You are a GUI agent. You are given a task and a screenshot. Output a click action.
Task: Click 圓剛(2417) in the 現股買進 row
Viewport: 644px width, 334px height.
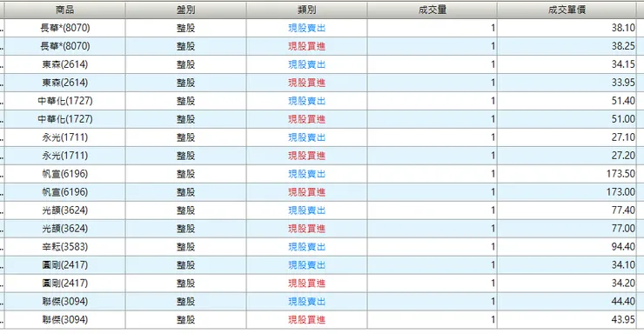(x=65, y=284)
